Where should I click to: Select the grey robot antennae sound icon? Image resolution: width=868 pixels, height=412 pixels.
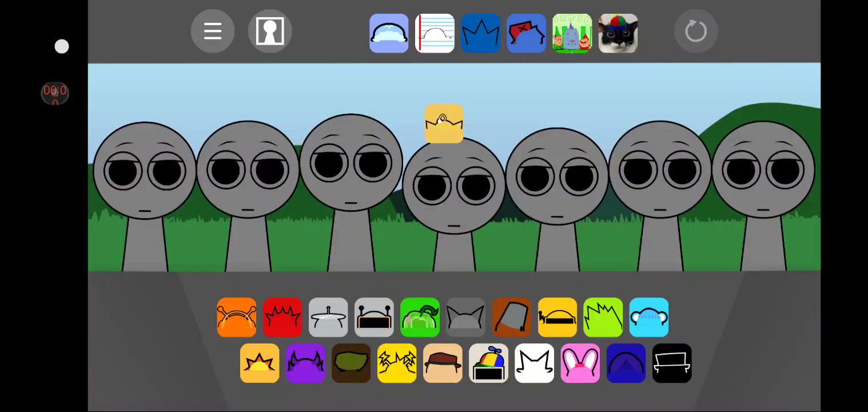(x=374, y=318)
